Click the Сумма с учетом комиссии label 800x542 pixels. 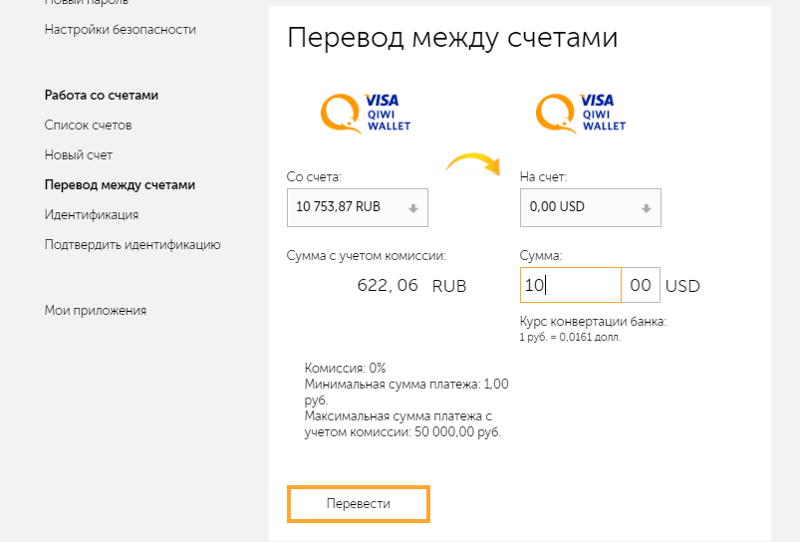(x=366, y=256)
